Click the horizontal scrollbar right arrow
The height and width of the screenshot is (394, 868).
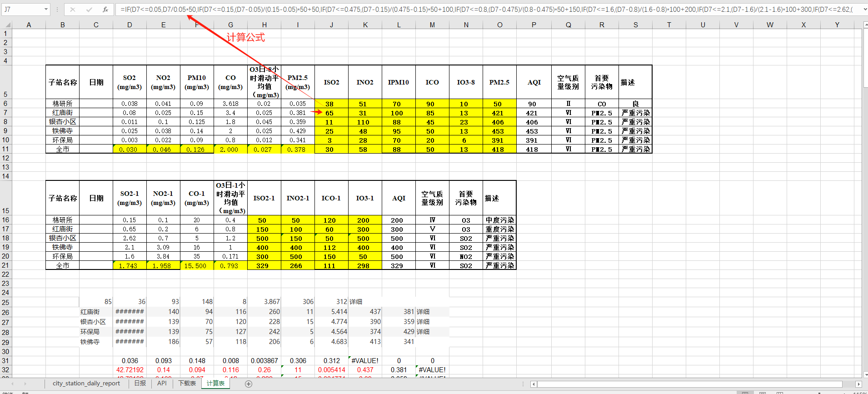(x=858, y=384)
